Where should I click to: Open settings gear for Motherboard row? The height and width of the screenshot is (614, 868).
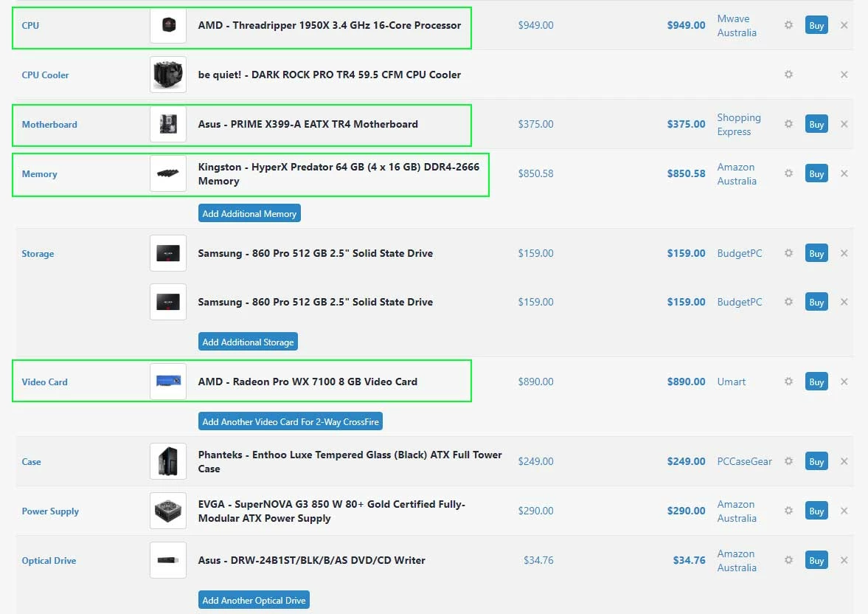[x=788, y=123]
